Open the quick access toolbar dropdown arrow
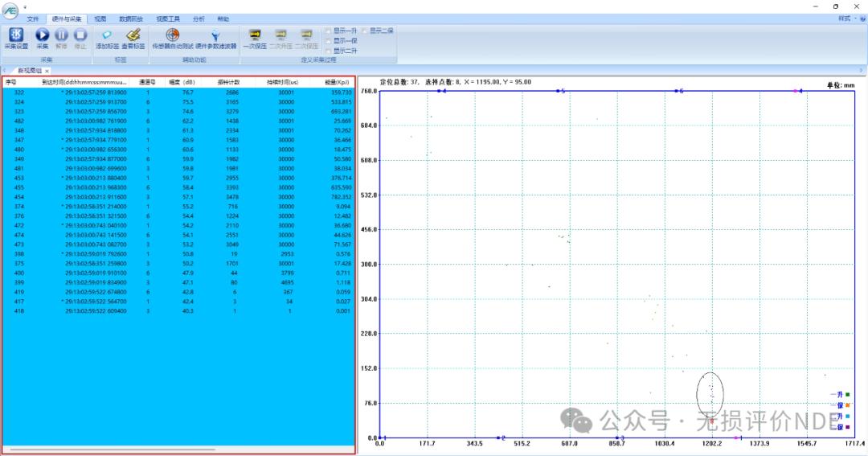868x456 pixels. click(25, 7)
